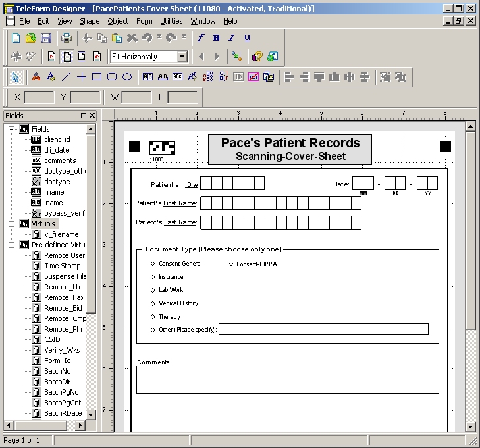Click the Save floppy disk icon
The width and height of the screenshot is (480, 448).
(46, 38)
